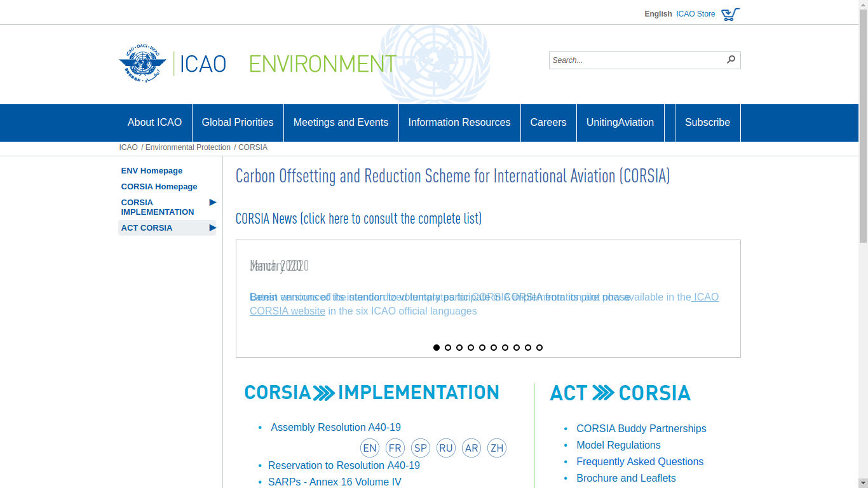The height and width of the screenshot is (488, 868).
Task: Expand CORSIA Implementation sidebar arrow
Action: 213,202
